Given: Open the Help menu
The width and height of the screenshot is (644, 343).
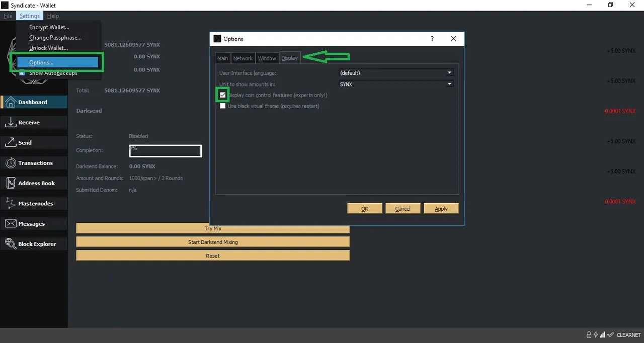Looking at the screenshot, I should [53, 16].
